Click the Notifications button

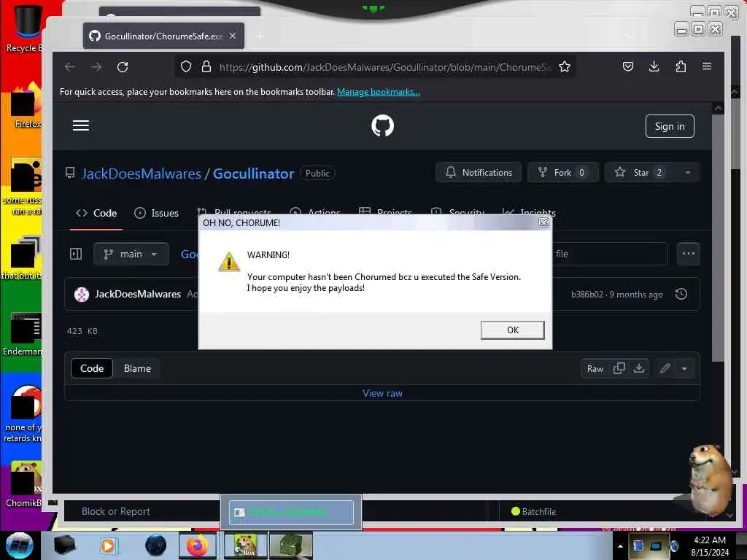tap(479, 172)
